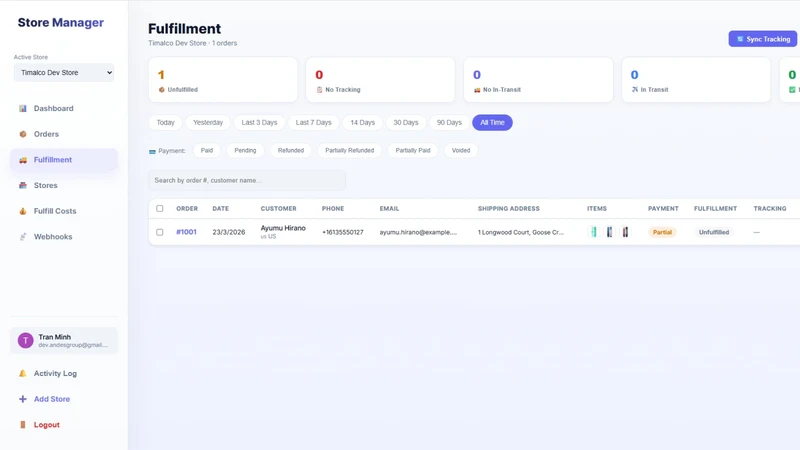
Task: Click the Fulfill Costs money icon
Action: (22, 211)
